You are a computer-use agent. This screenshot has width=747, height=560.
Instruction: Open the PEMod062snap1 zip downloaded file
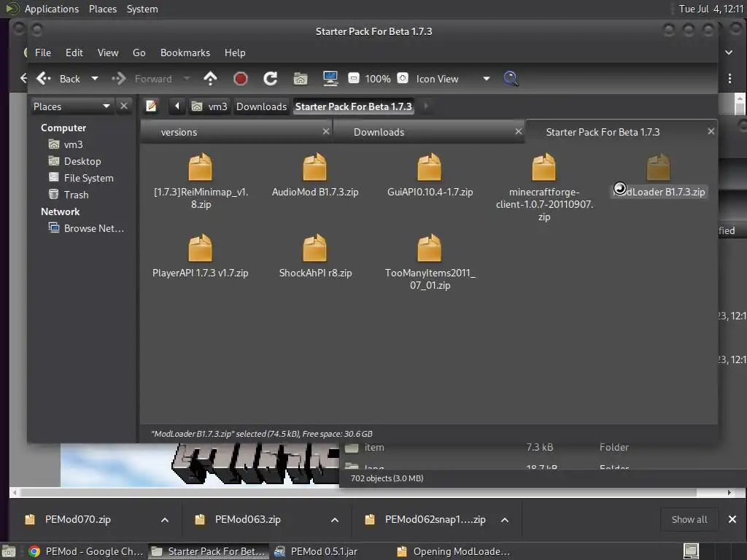435,519
